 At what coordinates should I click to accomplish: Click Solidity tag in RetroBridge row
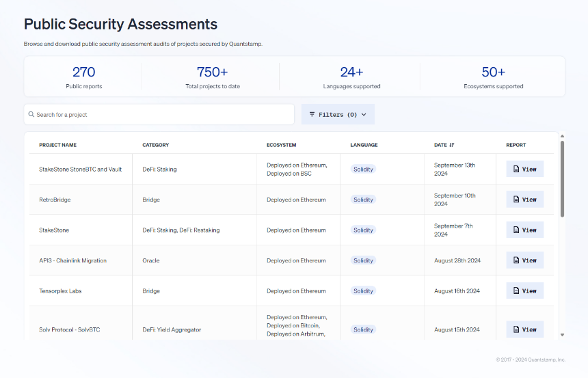coord(363,200)
